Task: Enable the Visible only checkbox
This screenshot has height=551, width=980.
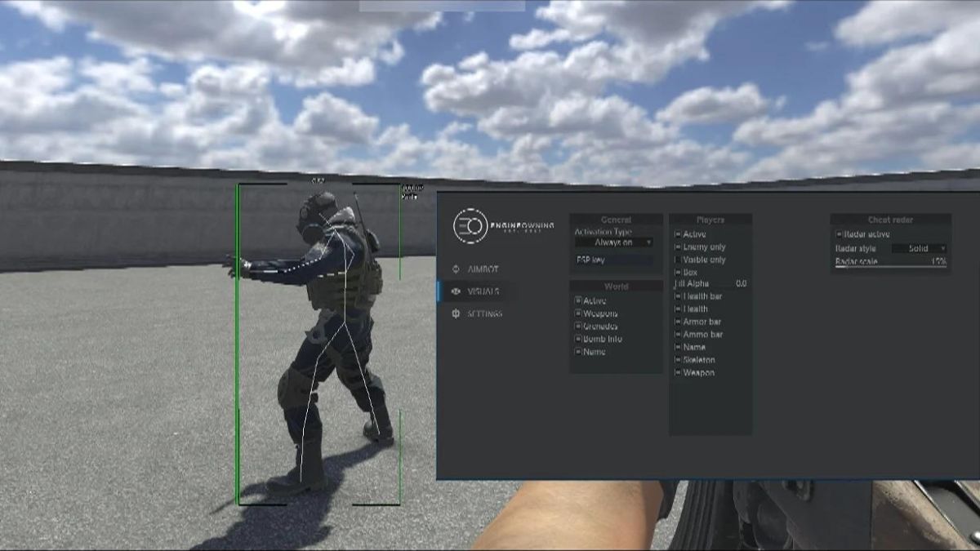Action: [x=678, y=260]
